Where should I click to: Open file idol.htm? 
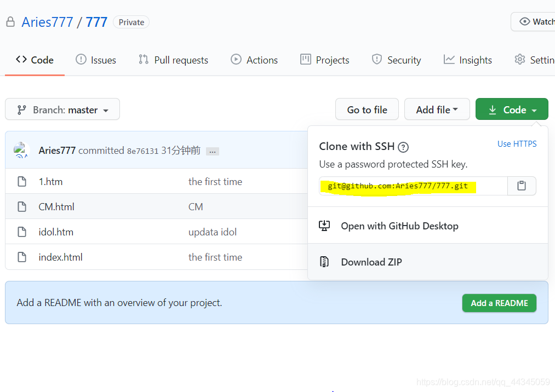coord(56,232)
